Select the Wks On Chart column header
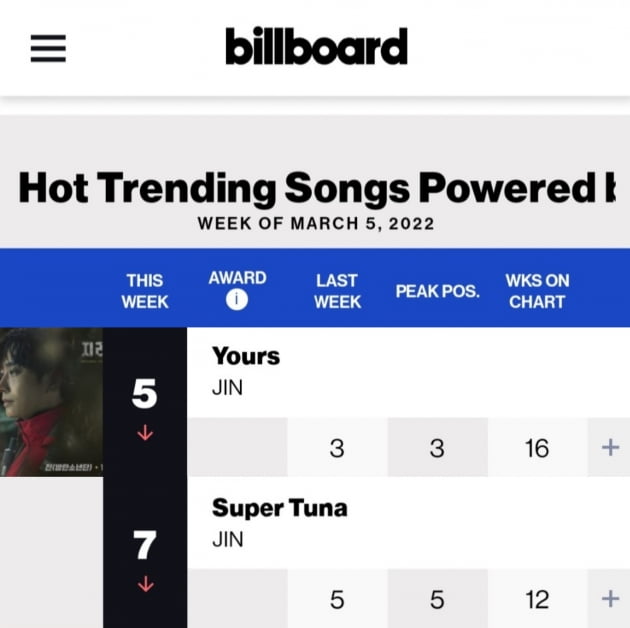 tap(537, 291)
